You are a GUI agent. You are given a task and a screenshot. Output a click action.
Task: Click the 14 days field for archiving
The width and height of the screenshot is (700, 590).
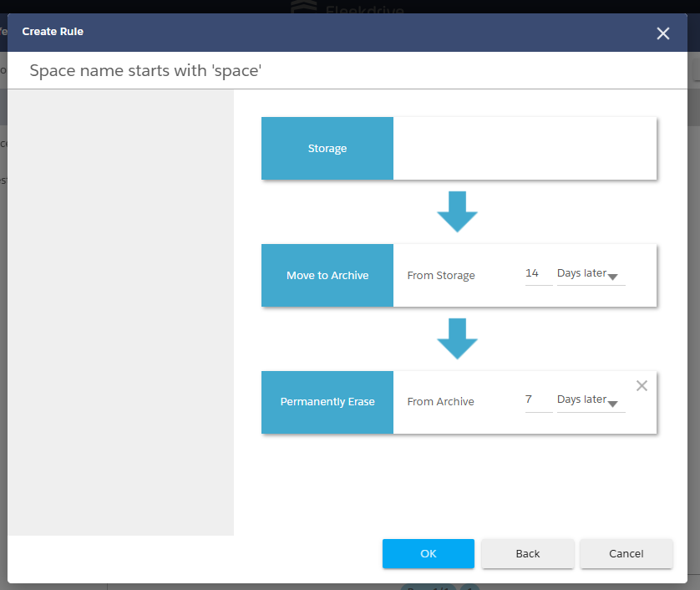point(538,274)
